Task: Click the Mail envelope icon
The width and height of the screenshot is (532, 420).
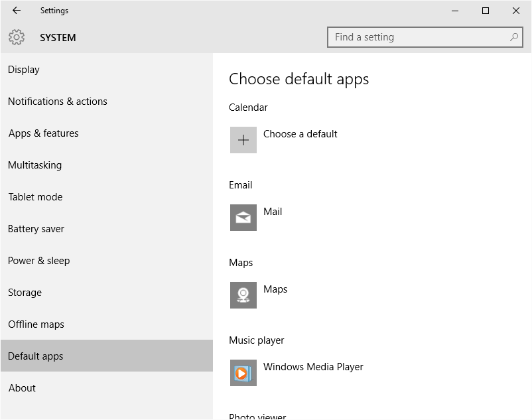Action: 243,218
